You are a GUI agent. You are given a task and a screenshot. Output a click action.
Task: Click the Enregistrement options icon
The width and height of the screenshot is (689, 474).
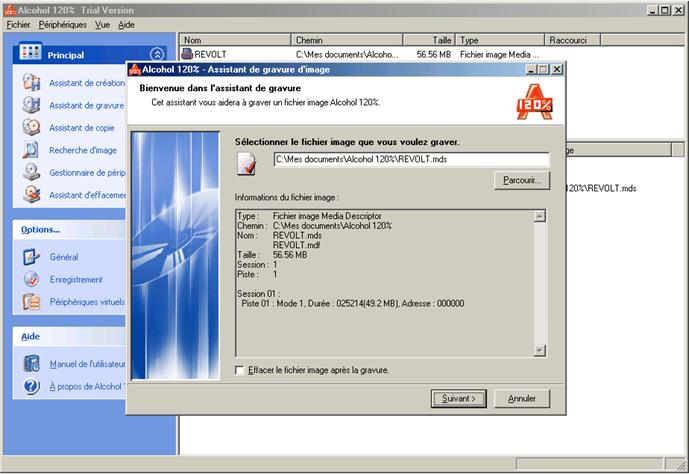point(32,279)
